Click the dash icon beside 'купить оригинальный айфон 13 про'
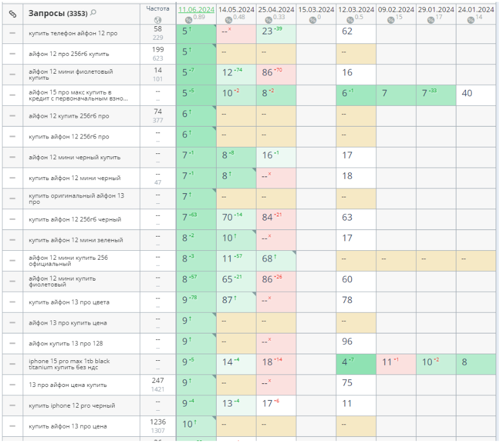 point(12,199)
